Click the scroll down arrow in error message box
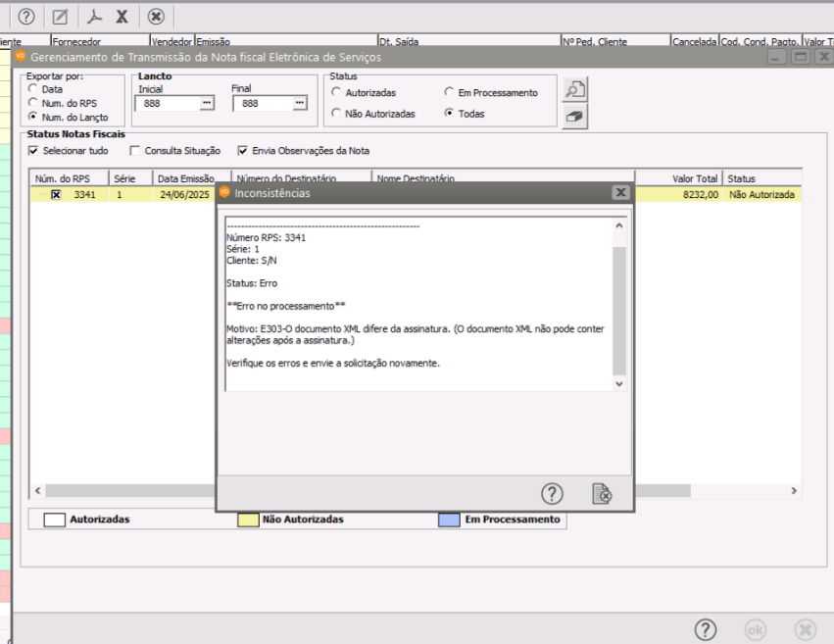This screenshot has width=834, height=644. coord(618,384)
